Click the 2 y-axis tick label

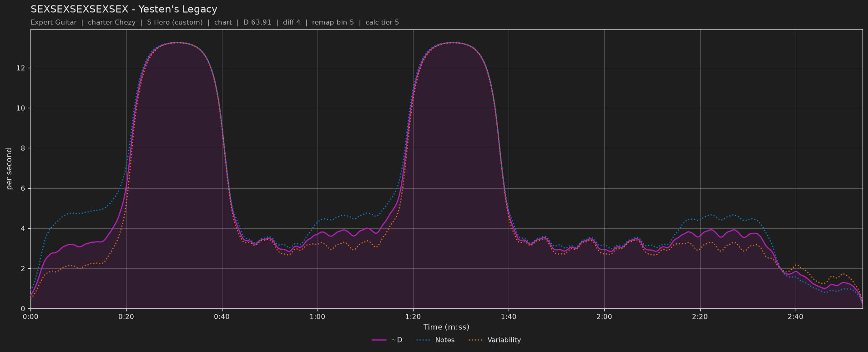click(24, 269)
